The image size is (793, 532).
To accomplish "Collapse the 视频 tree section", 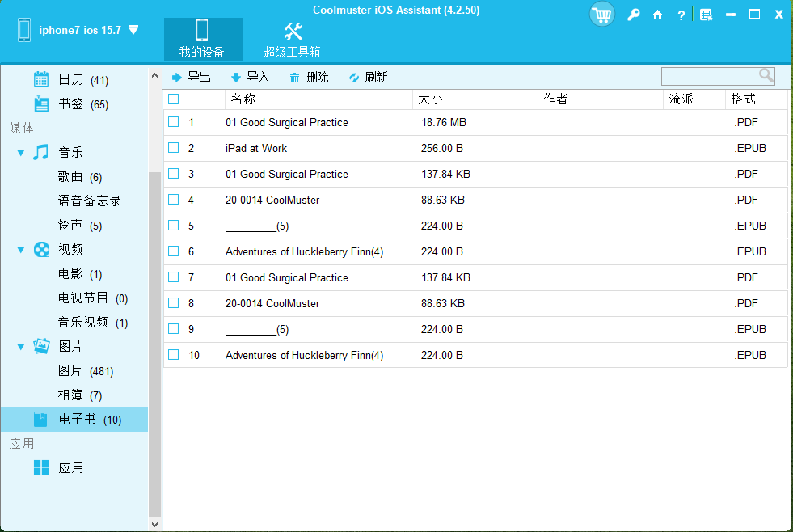I will [x=21, y=249].
